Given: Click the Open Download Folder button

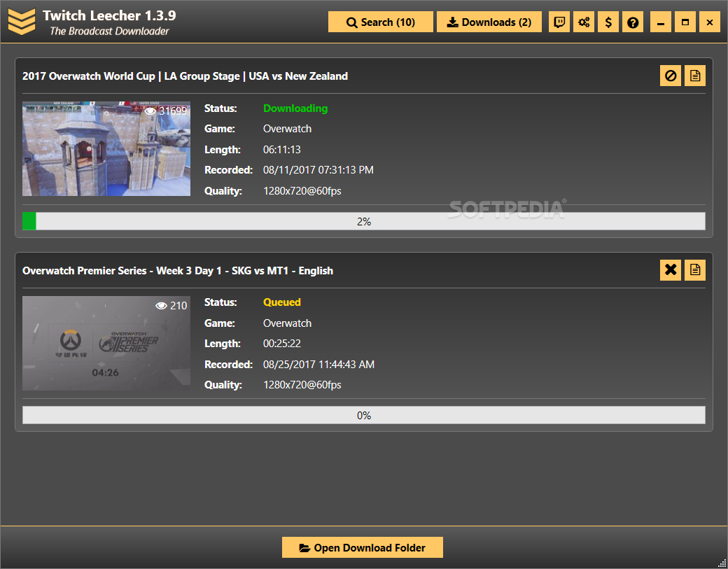Looking at the screenshot, I should (362, 547).
